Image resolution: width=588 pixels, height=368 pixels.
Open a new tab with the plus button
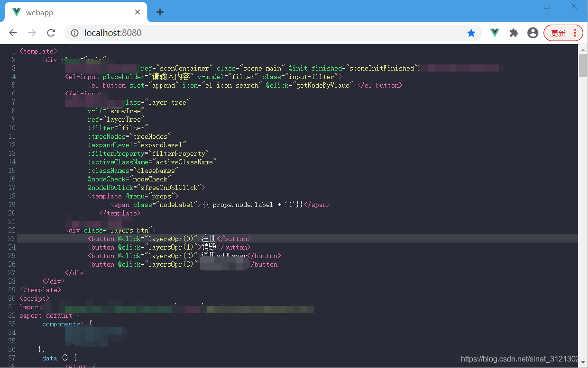point(159,13)
